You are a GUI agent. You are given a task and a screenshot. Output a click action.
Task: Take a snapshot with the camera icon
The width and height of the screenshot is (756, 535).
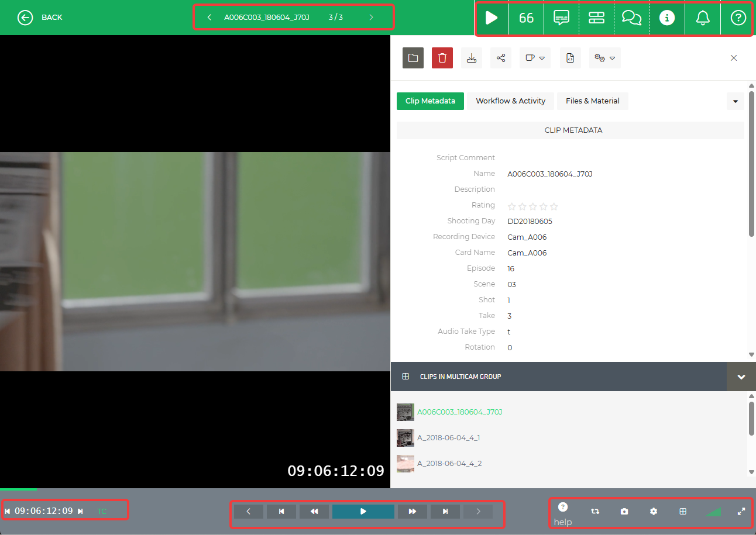(x=624, y=512)
